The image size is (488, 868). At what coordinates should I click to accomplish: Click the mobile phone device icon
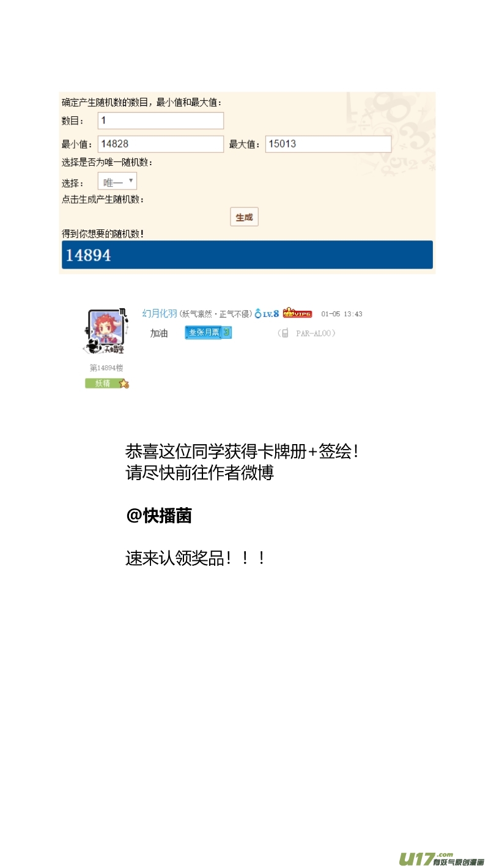[284, 333]
